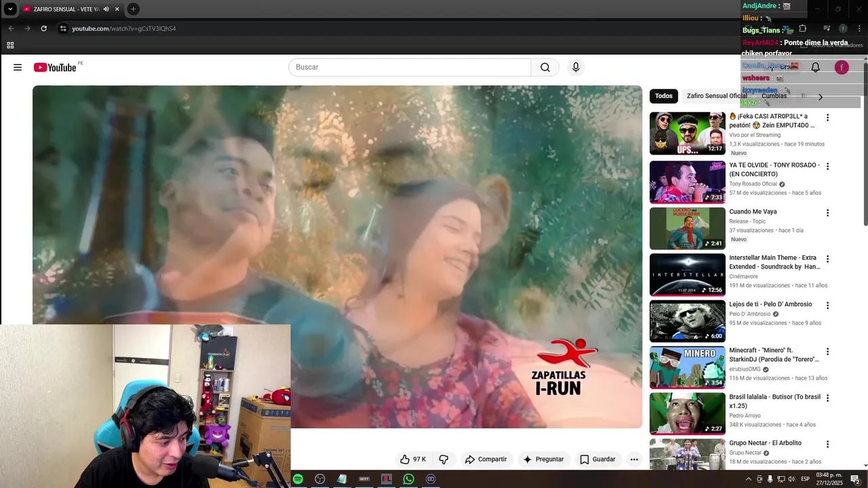Mute the tab via speaker icon

tap(106, 9)
